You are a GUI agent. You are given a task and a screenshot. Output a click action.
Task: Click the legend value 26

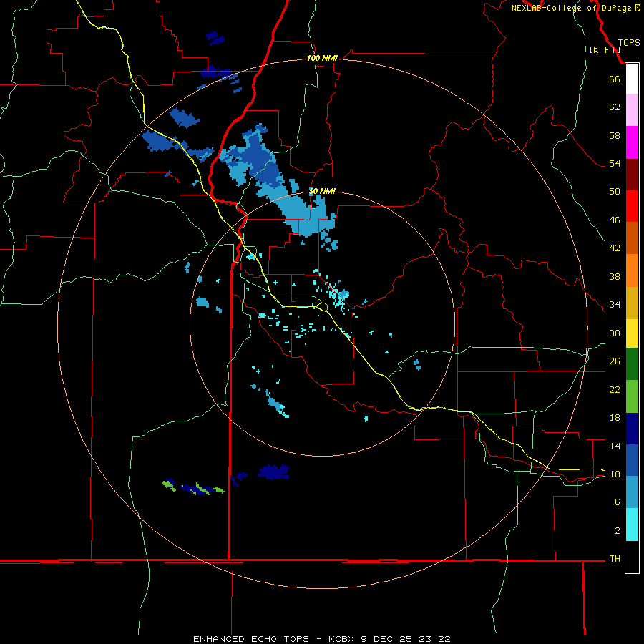(x=615, y=361)
